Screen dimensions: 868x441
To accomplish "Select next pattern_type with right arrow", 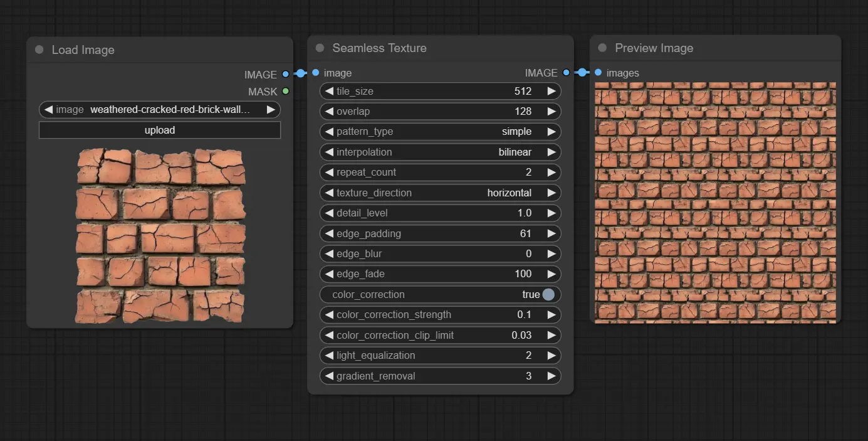I will click(x=551, y=132).
